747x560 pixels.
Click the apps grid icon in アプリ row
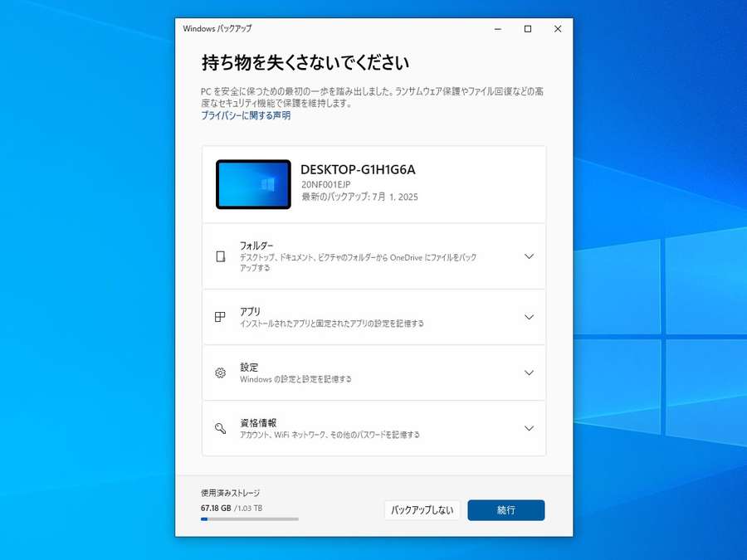220,317
